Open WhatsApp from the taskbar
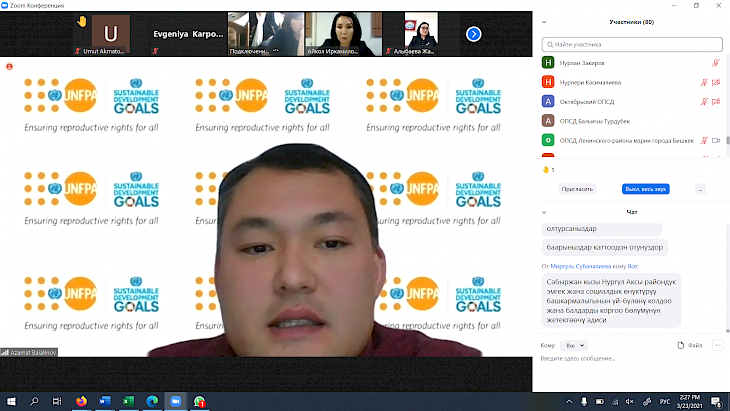 click(x=199, y=401)
